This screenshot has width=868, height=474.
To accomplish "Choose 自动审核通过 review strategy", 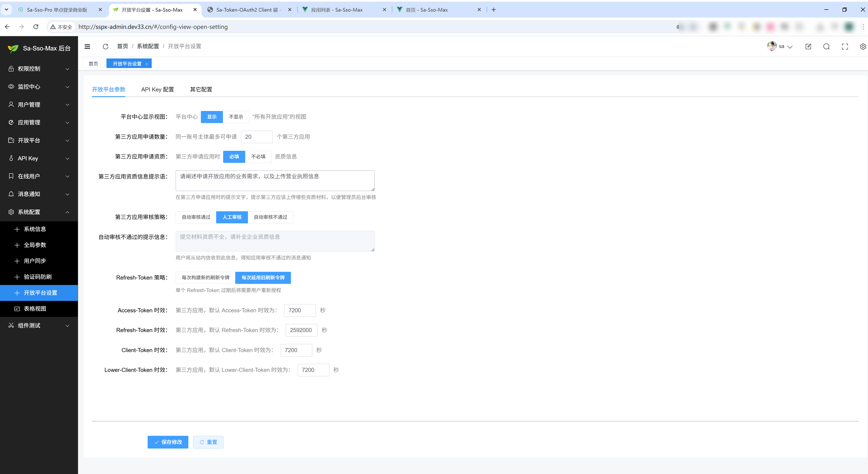I will pyautogui.click(x=196, y=217).
